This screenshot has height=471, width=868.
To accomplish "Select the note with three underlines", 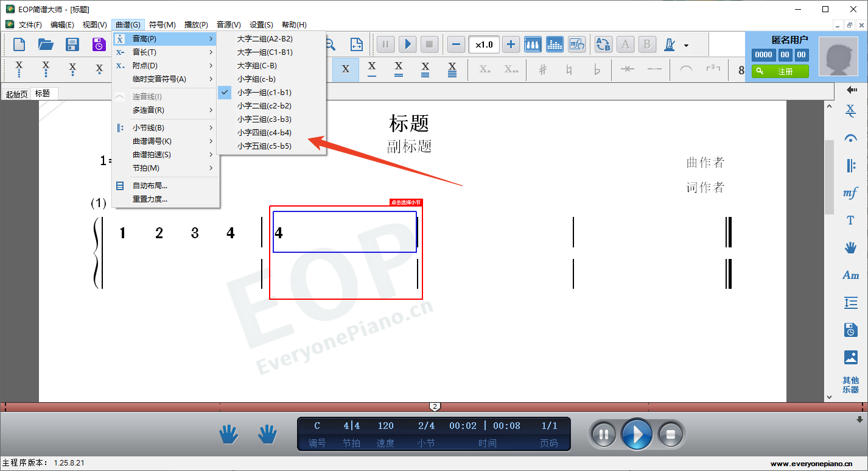I will tap(425, 69).
